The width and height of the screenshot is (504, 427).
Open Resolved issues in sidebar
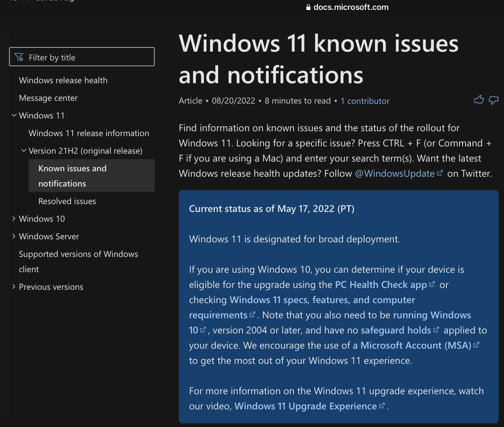pos(67,201)
